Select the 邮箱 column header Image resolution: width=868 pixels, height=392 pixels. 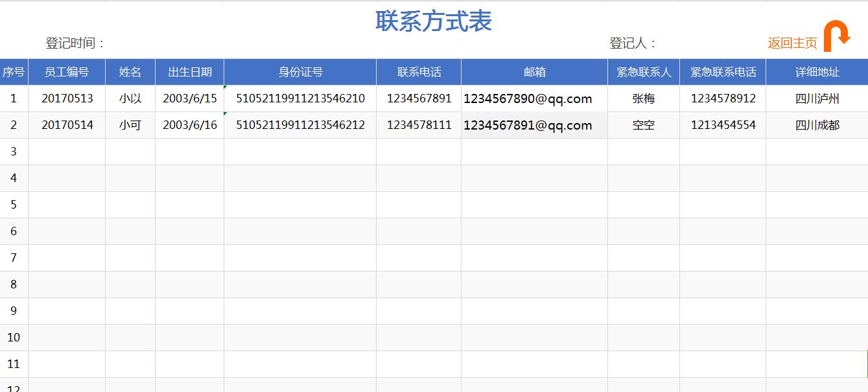click(534, 72)
